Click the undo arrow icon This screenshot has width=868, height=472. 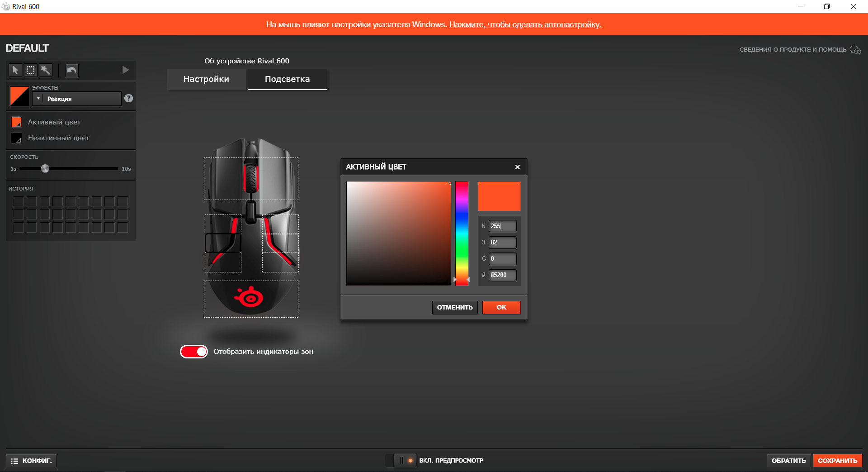click(x=72, y=70)
